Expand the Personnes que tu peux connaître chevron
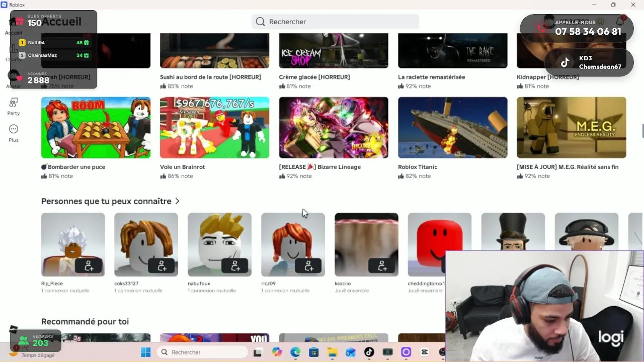Viewport: 644px width, 362px height. coord(177,201)
